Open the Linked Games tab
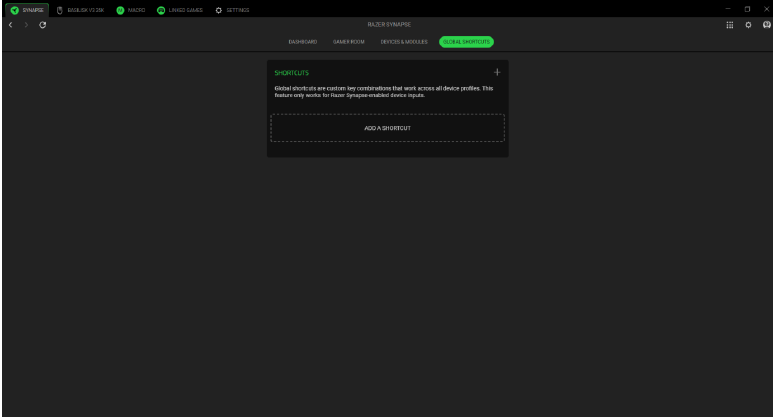The height and width of the screenshot is (419, 773). [x=180, y=10]
